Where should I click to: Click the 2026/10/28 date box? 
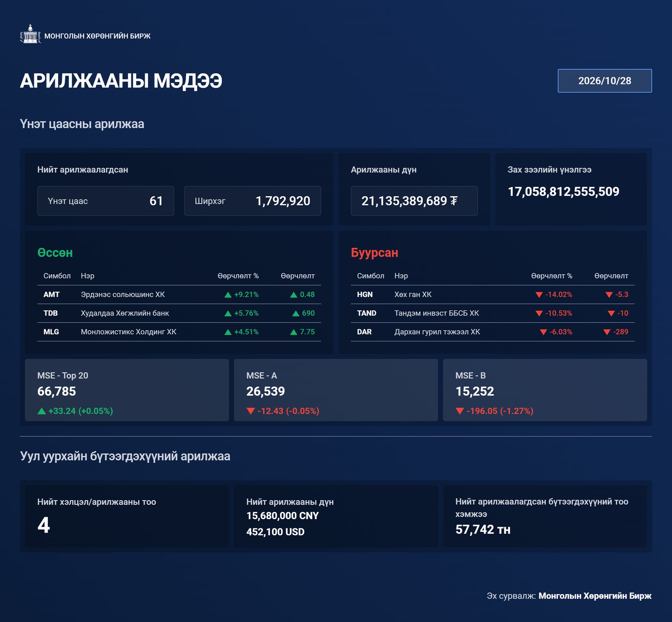[604, 81]
